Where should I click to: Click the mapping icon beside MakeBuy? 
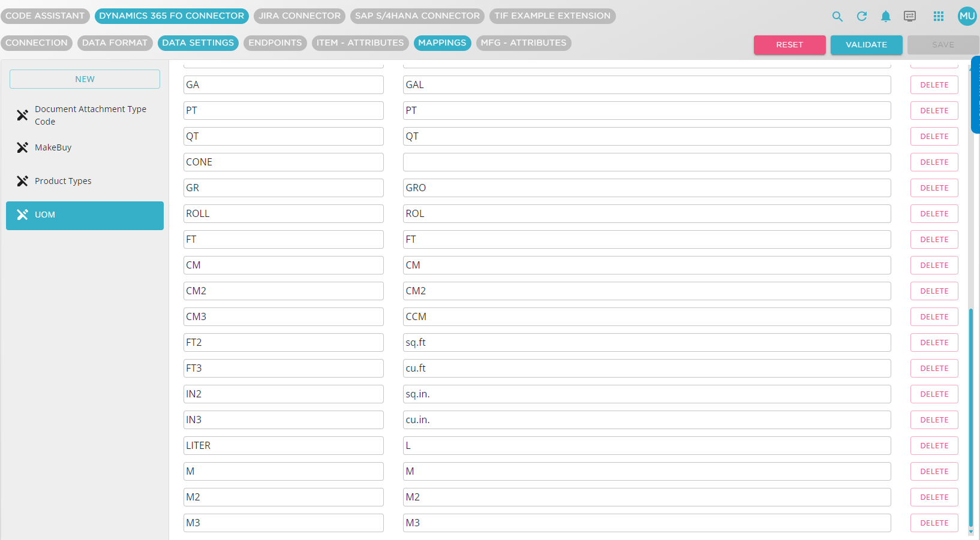[x=23, y=147]
